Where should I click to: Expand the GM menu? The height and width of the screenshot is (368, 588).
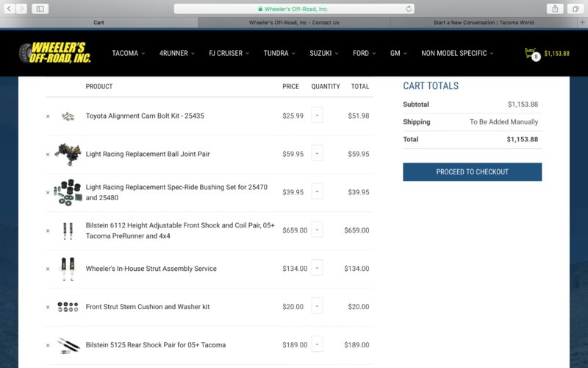tap(398, 53)
